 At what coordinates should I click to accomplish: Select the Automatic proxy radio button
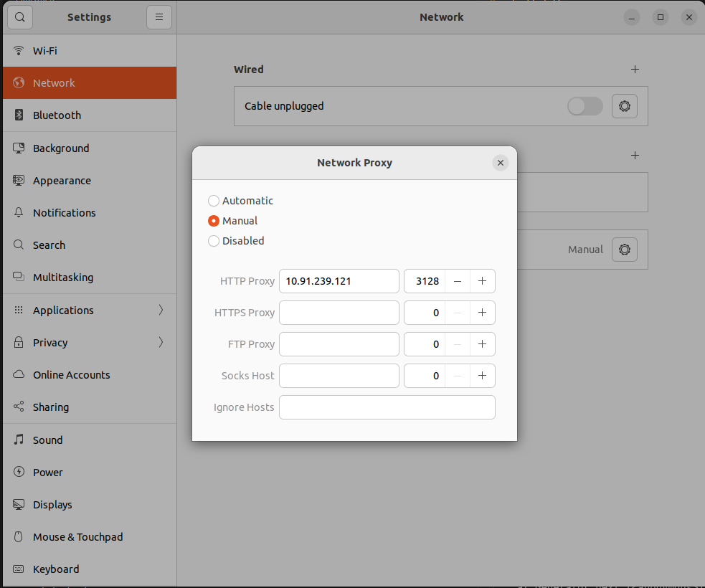[214, 201]
